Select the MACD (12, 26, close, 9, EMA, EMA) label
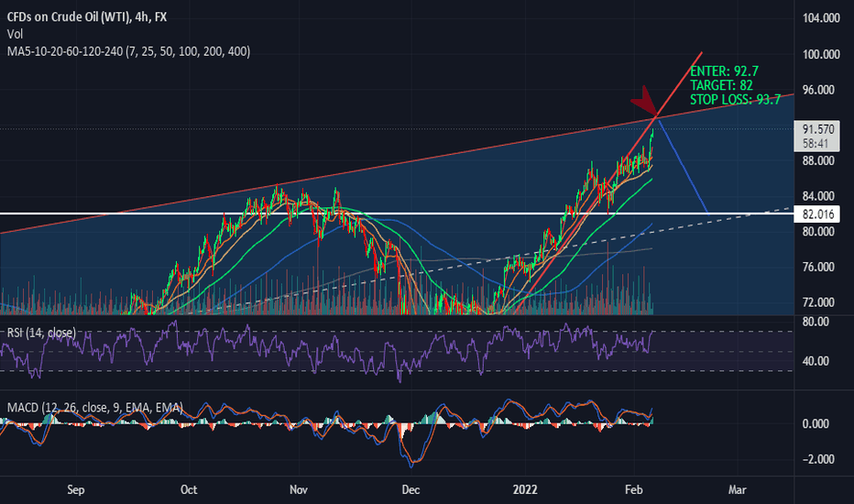854x504 pixels. click(x=94, y=408)
